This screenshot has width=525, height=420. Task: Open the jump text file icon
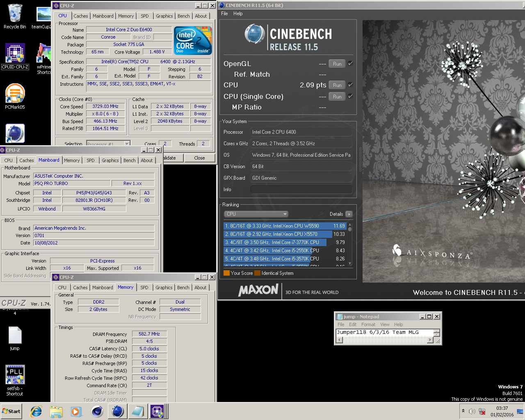(x=15, y=338)
